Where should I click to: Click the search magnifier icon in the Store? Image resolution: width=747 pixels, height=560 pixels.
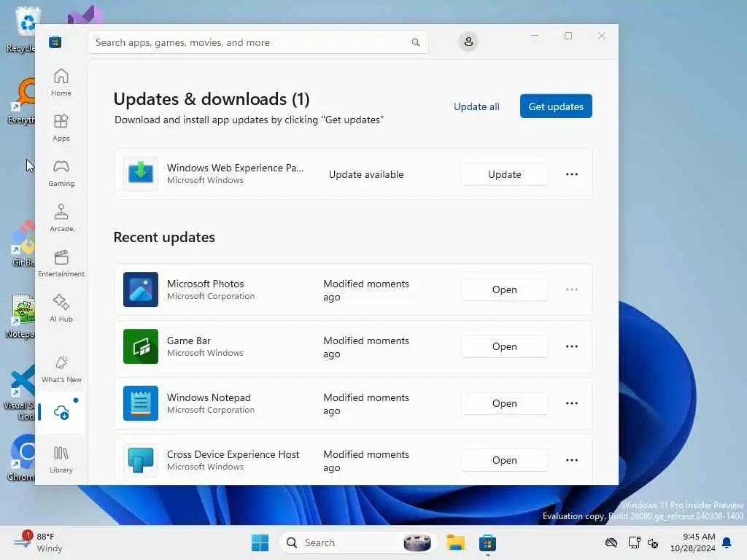click(x=415, y=42)
